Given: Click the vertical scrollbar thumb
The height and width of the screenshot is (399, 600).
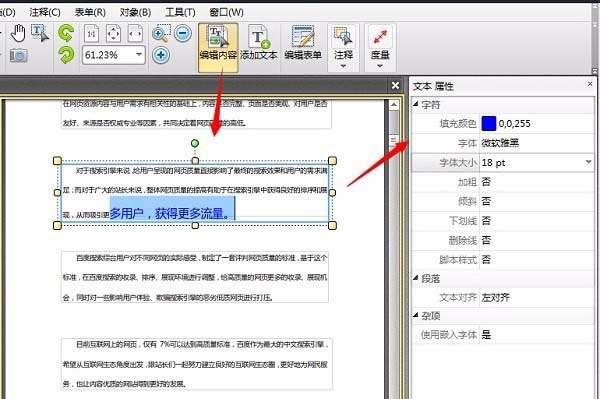Looking at the screenshot, I should pyautogui.click(x=394, y=140).
